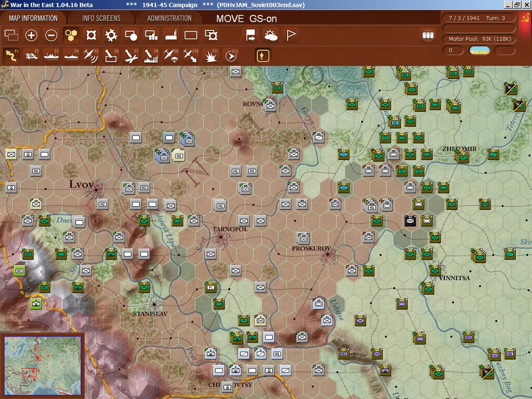Click the Motor Pool readout

pyautogui.click(x=479, y=39)
